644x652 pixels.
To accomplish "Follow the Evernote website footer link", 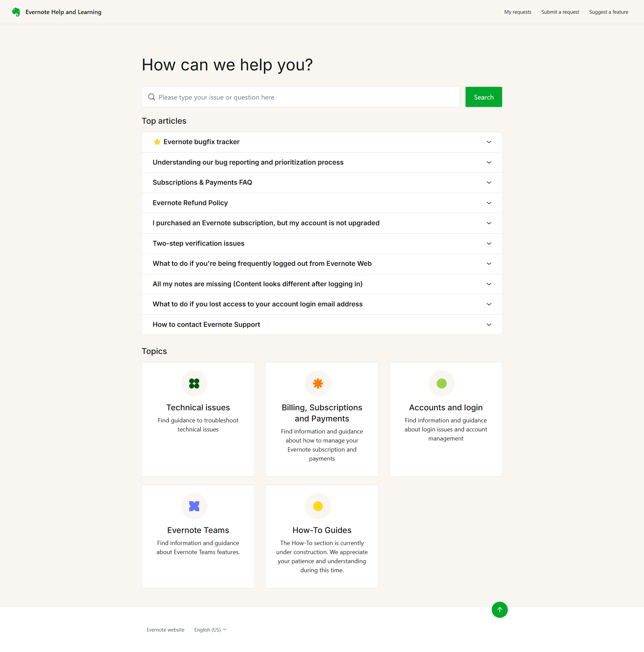I will click(x=165, y=630).
